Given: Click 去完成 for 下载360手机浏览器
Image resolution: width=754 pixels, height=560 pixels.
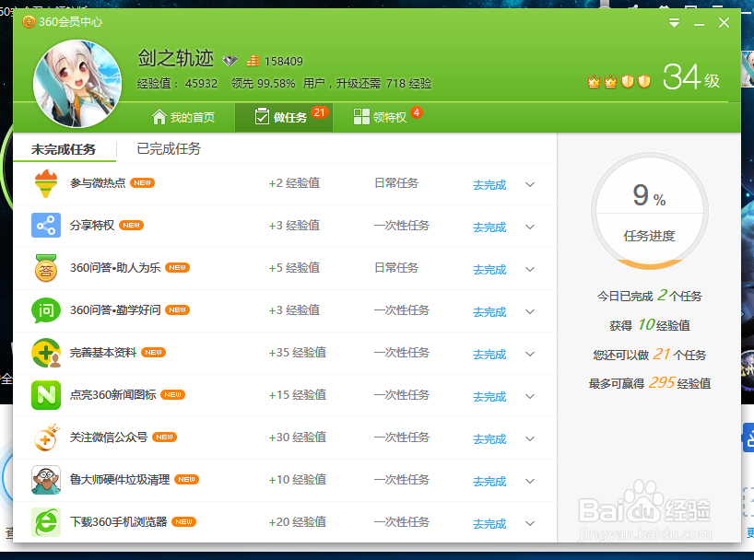Looking at the screenshot, I should tap(489, 523).
